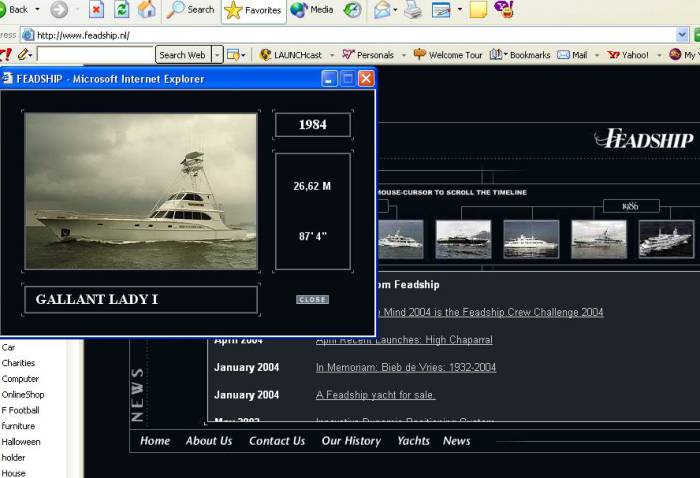Open the Contact Us page
This screenshot has width=700, height=478.
(x=277, y=441)
